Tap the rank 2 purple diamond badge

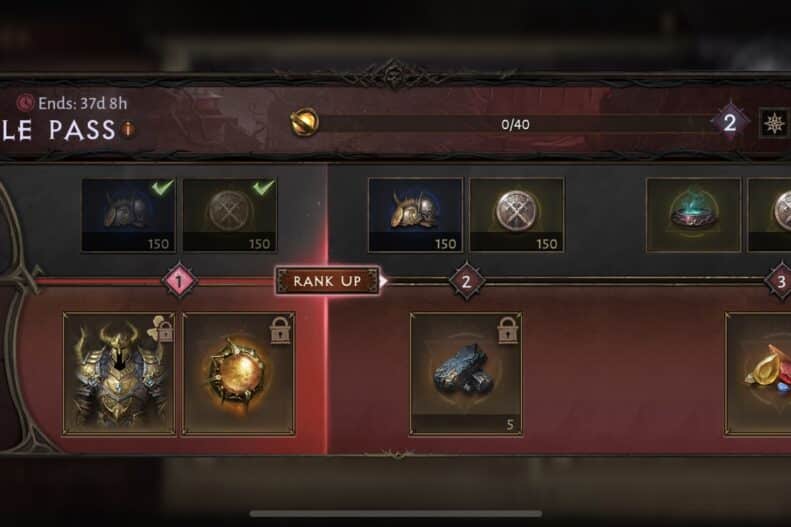729,123
